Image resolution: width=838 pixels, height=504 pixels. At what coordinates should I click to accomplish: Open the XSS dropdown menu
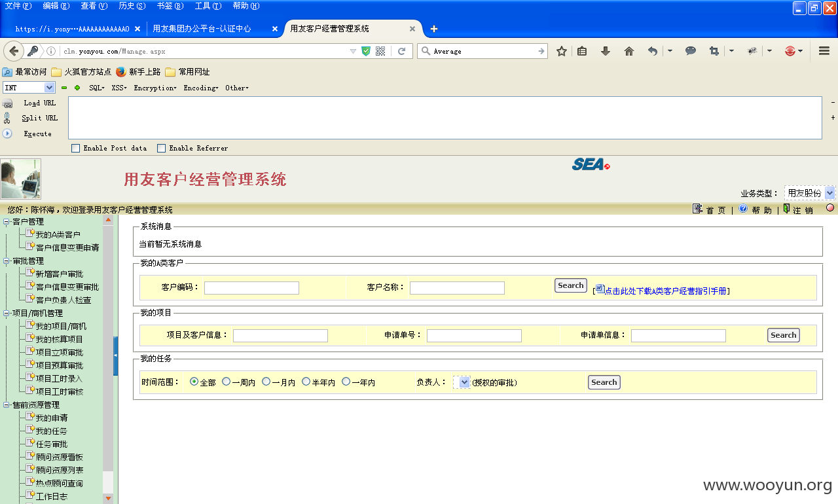[x=119, y=88]
